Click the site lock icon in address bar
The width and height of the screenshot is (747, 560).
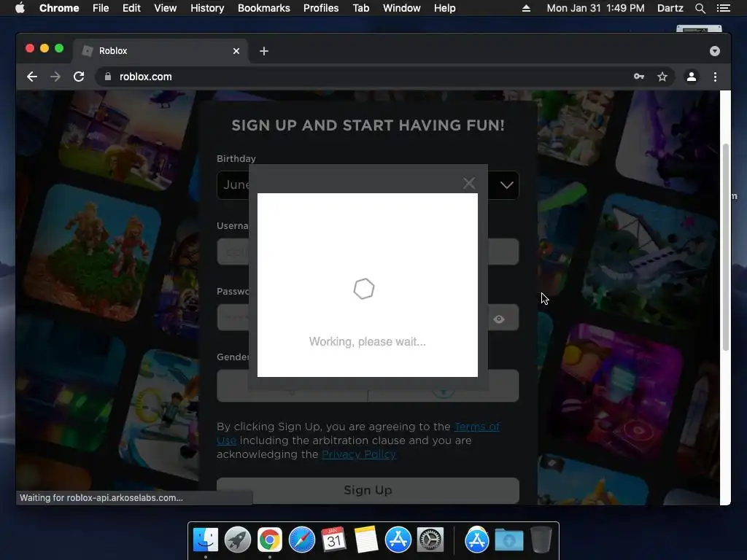tap(108, 77)
